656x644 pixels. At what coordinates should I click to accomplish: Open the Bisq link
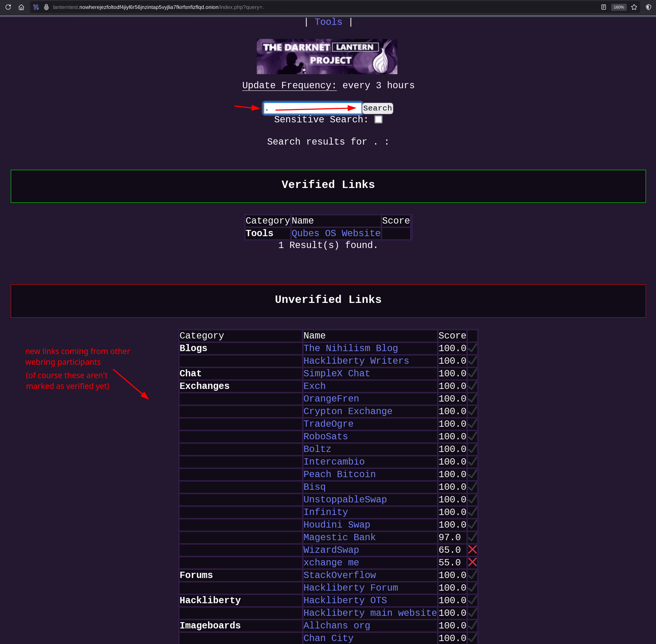pyautogui.click(x=314, y=487)
